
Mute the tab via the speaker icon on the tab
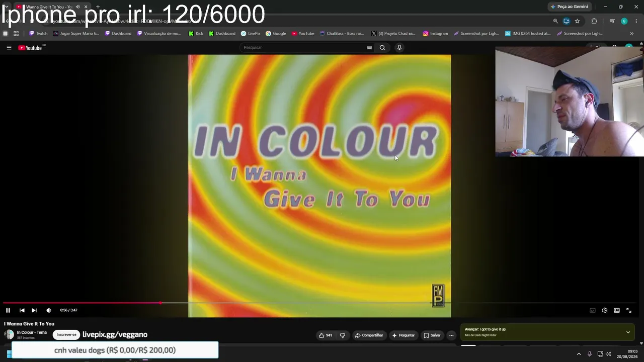tap(77, 7)
